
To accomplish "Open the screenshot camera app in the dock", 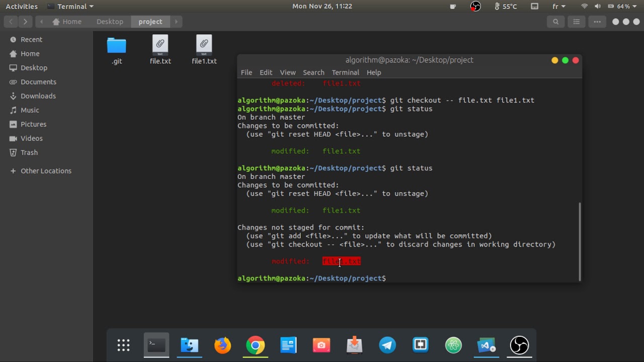I will (x=321, y=345).
